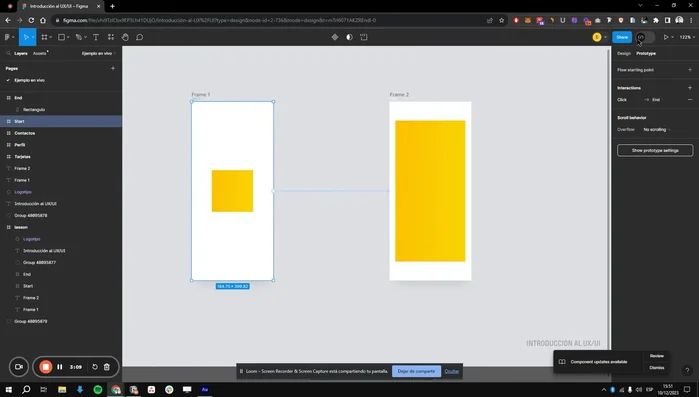Image resolution: width=699 pixels, height=397 pixels.
Task: Pause the Loom recording
Action: click(x=60, y=367)
